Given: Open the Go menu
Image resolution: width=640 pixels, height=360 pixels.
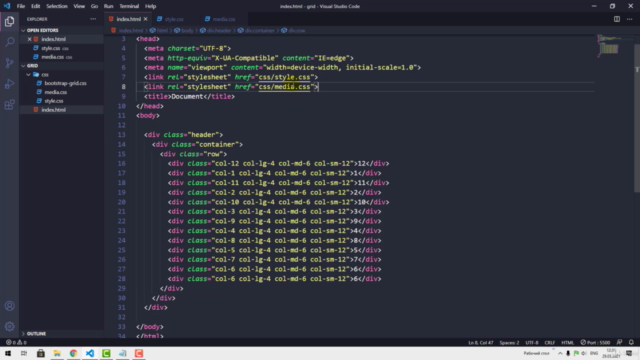Looking at the screenshot, I should click(94, 6).
